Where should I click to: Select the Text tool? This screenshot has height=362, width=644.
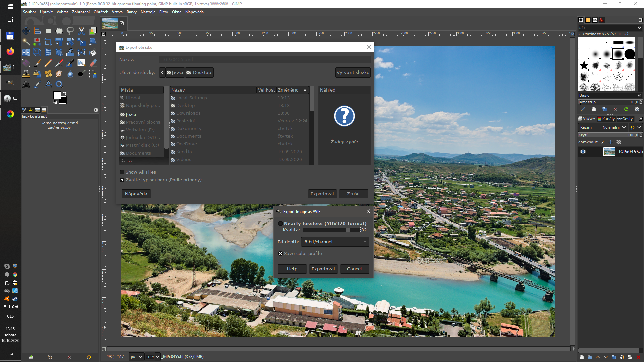point(26,84)
